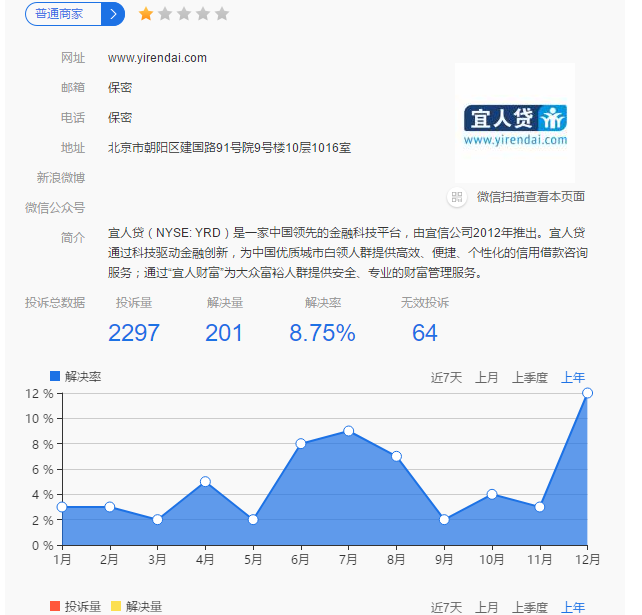Viewport: 642px width, 615px height.
Task: Open the www.yirendai.com website address
Action: pos(157,58)
